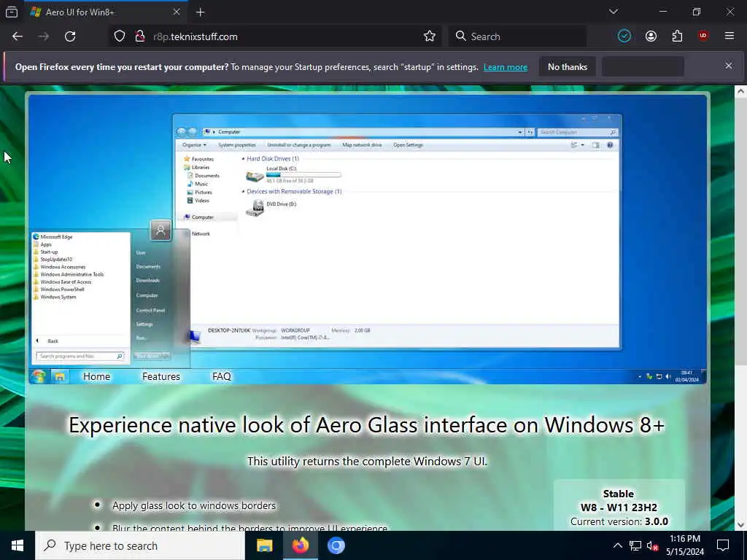The height and width of the screenshot is (560, 747).
Task: Open the Windows Start menu
Action: click(18, 545)
